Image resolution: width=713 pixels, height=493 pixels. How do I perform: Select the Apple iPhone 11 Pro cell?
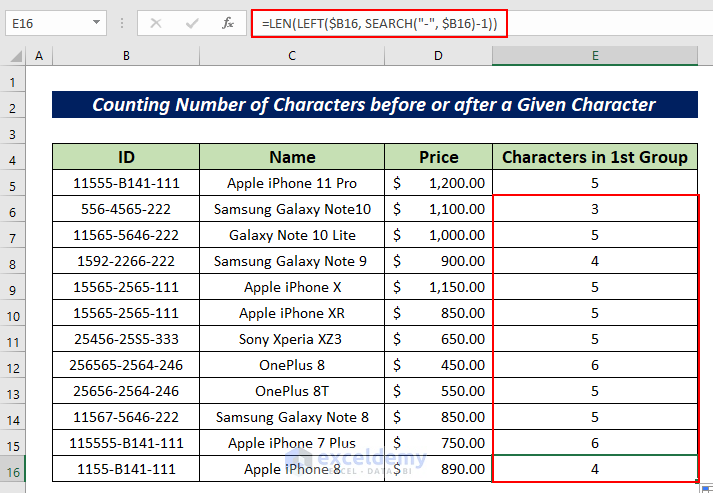click(x=292, y=183)
